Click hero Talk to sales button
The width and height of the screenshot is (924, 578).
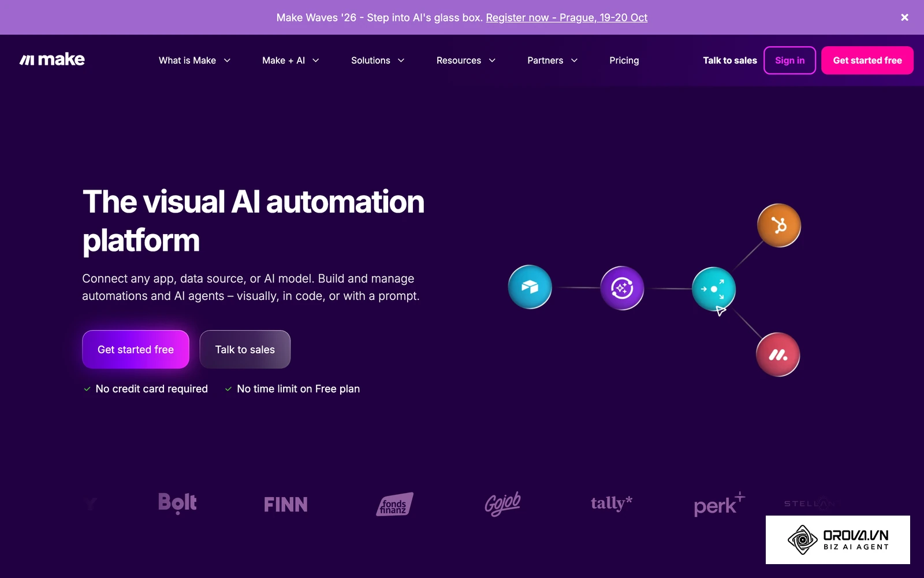[x=245, y=349]
